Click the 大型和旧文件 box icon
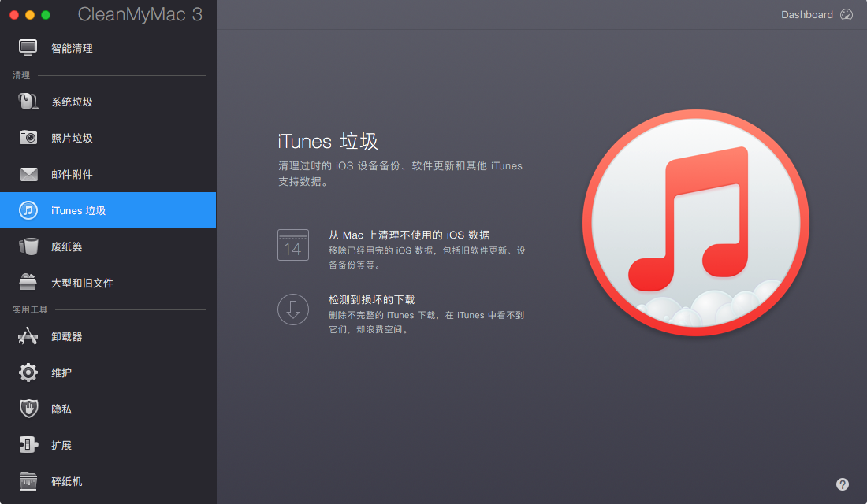867x504 pixels. 28,283
